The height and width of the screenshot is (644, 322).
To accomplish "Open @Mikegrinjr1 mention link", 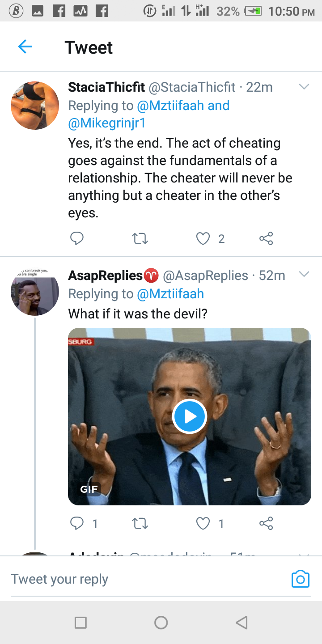I will (x=107, y=123).
